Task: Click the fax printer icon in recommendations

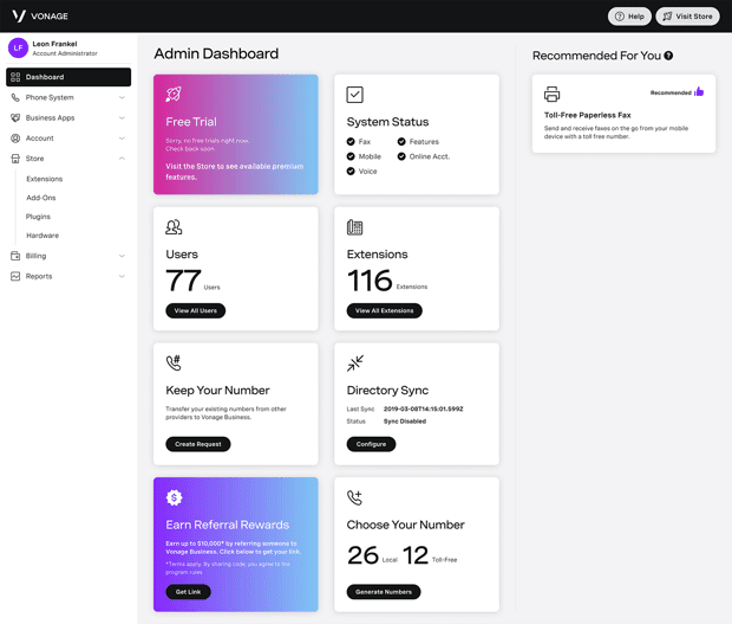Action: point(552,94)
